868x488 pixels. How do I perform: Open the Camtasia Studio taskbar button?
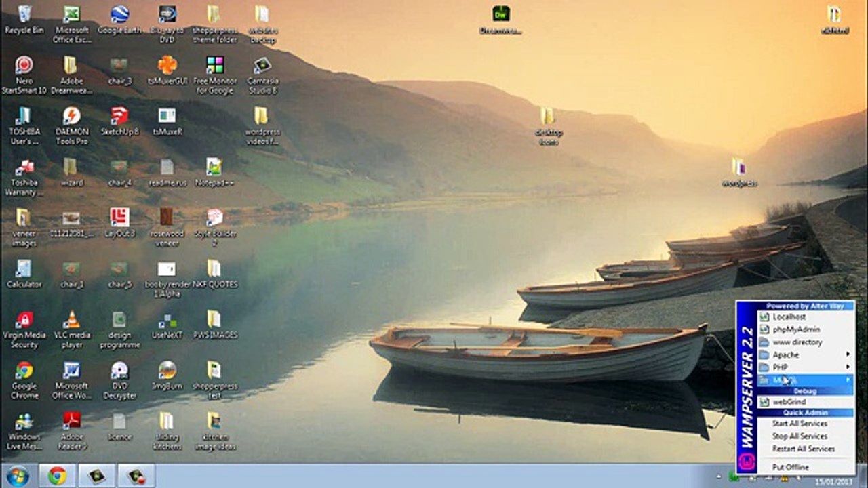tap(96, 476)
